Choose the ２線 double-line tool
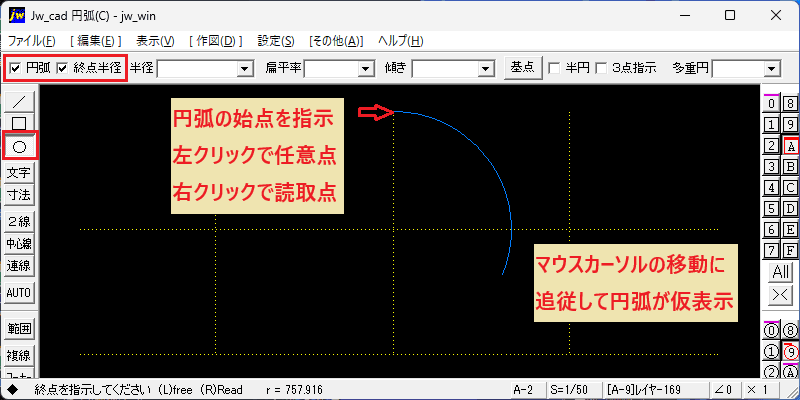 tap(19, 221)
